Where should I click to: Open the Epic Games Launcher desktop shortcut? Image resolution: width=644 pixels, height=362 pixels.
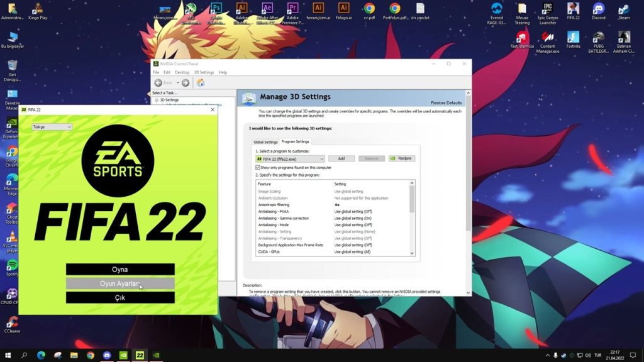tap(548, 12)
